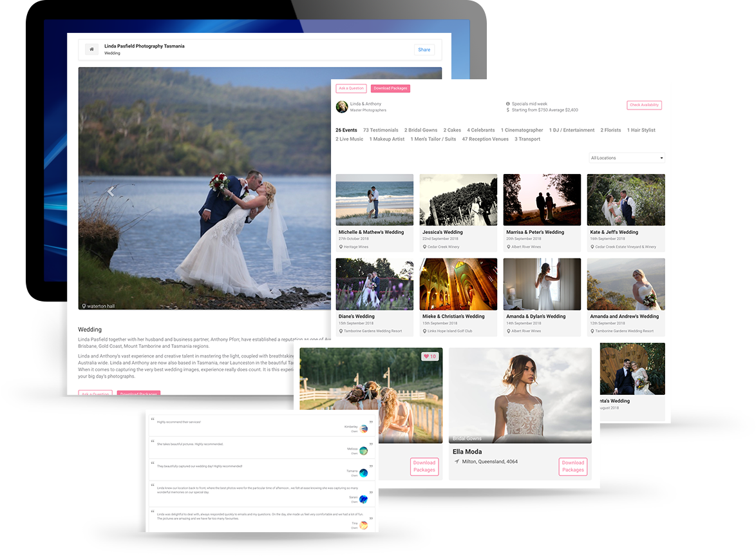Click pin icon beside Links Hope Island Golf Club

coord(425,331)
